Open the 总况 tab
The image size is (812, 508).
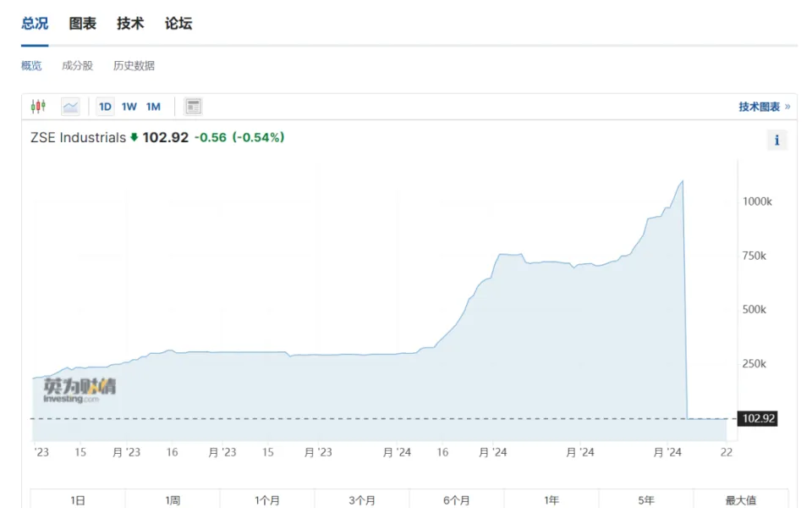coord(35,24)
